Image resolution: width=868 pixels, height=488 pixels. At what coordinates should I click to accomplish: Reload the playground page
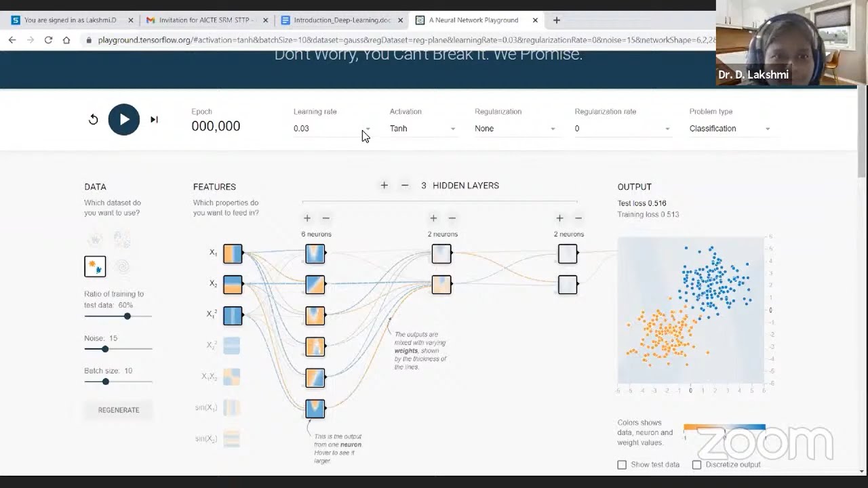point(48,40)
